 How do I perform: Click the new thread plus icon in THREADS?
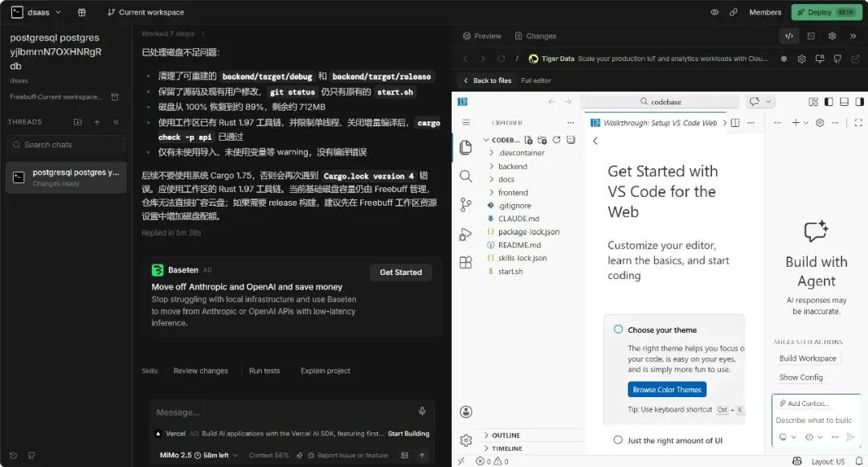(97, 121)
